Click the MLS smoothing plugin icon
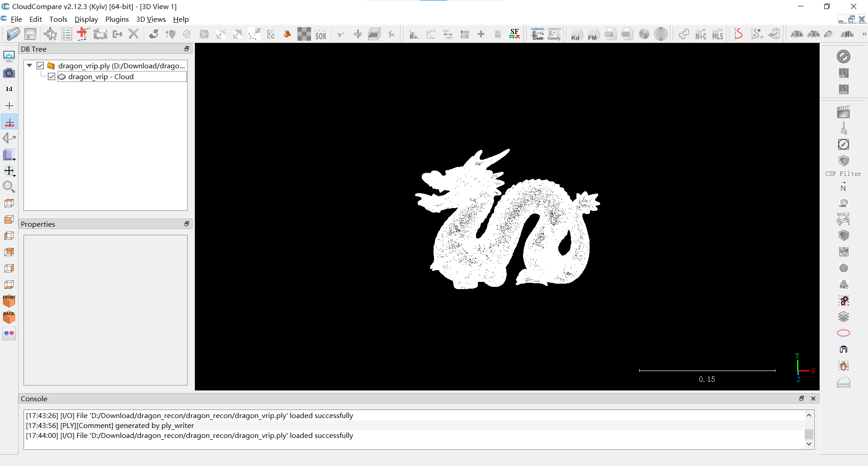Viewport: 868px width, 466px height. coord(717,34)
